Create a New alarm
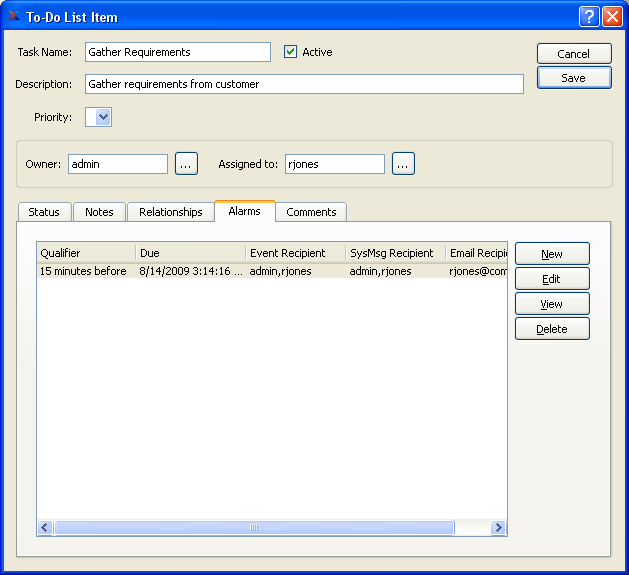 pos(552,254)
